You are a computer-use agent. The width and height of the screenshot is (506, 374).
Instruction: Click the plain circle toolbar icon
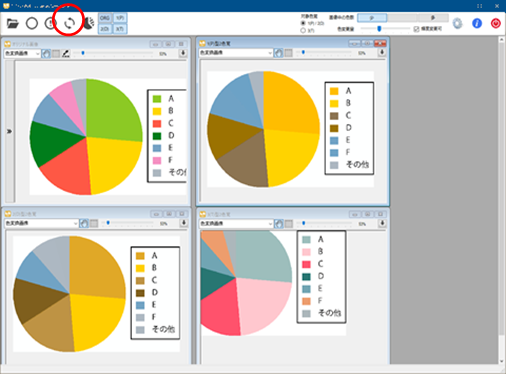click(32, 23)
